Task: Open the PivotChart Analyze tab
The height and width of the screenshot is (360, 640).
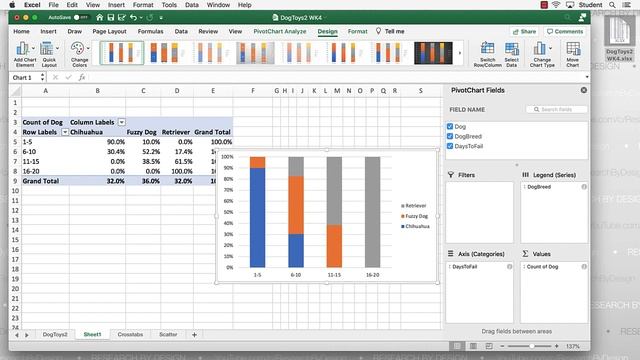Action: 280,31
